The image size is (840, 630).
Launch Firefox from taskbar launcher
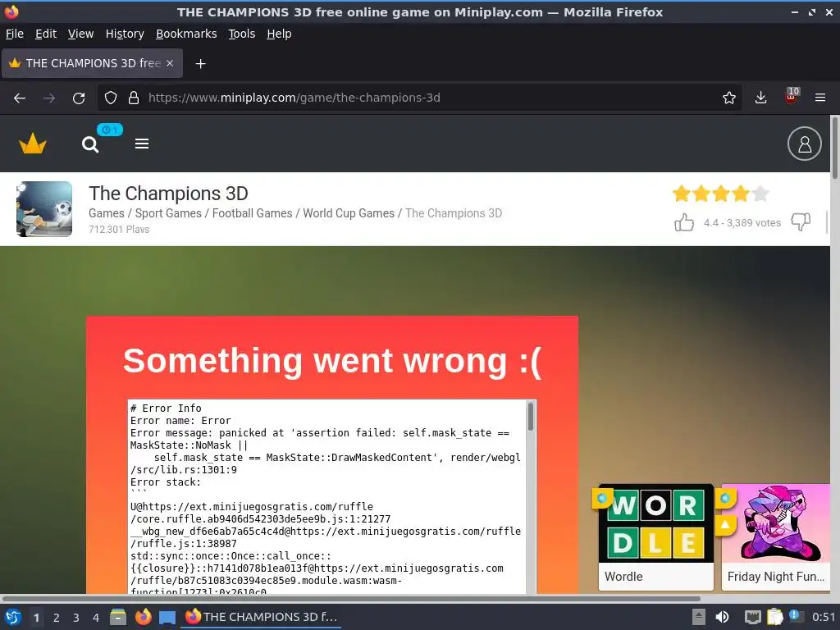[143, 617]
